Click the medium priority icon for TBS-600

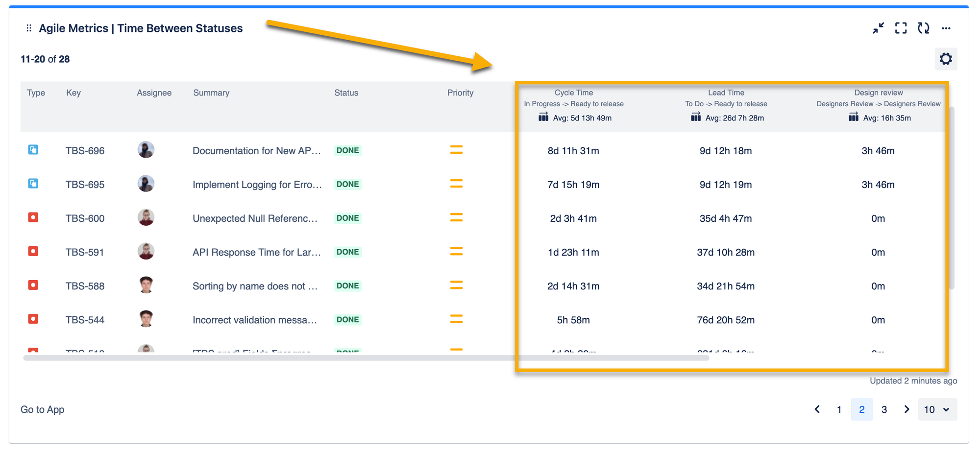(x=456, y=217)
